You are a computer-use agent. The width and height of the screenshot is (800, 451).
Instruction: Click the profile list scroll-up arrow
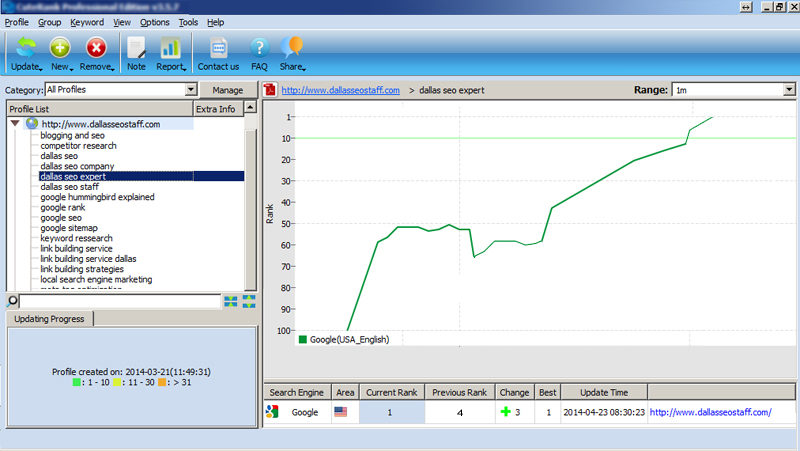coord(250,107)
